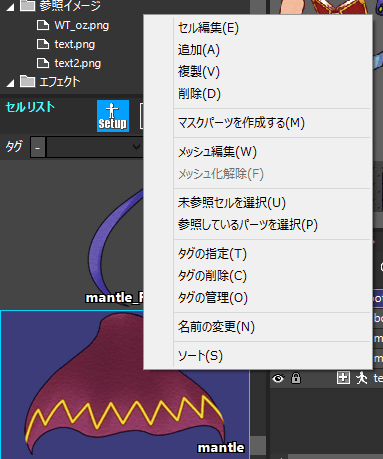Click the running figure icon in timeline row
Image resolution: width=383 pixels, height=459 pixels.
(x=361, y=378)
